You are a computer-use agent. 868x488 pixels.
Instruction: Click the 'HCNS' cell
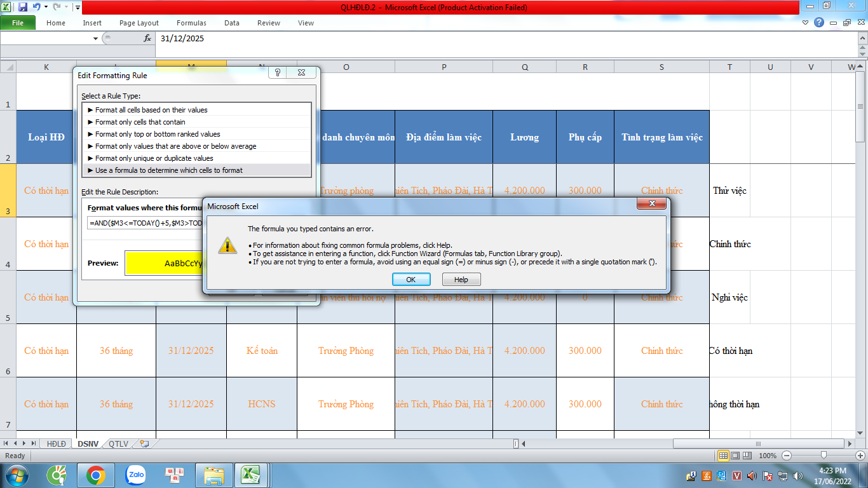pos(262,404)
